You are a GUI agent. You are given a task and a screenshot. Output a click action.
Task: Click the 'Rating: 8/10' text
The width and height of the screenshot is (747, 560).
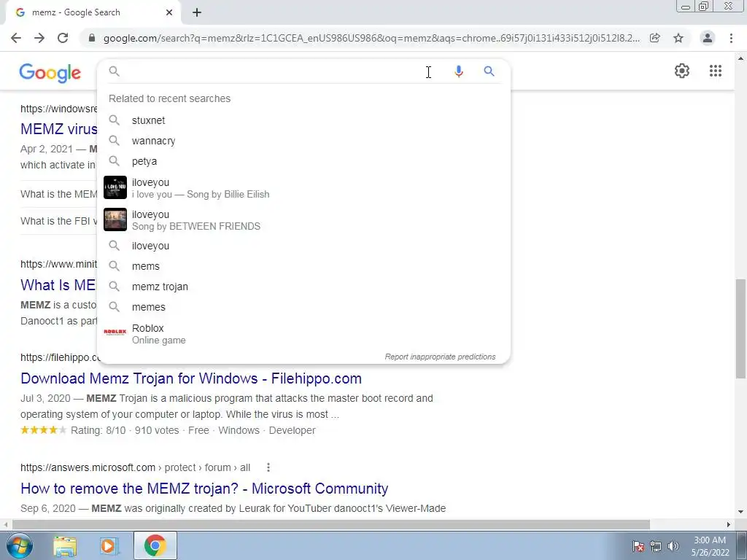coord(98,430)
